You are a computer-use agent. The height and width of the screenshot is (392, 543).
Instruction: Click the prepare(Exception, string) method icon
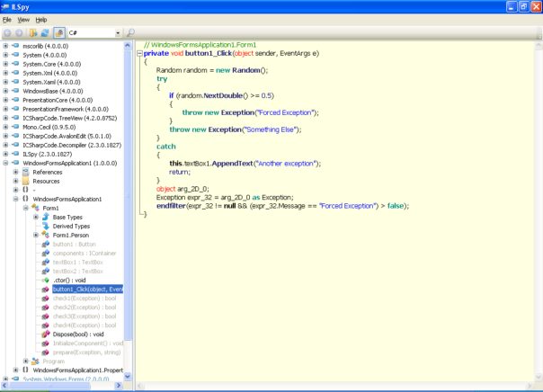click(45, 352)
